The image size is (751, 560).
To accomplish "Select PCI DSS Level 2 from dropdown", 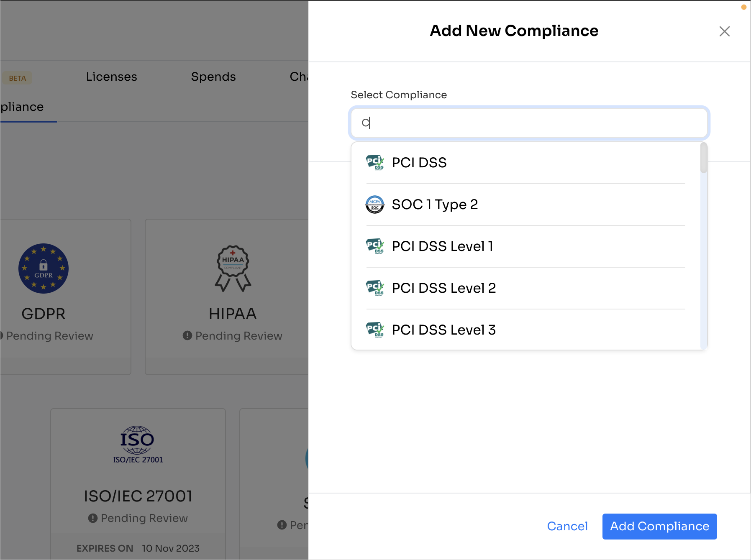I will click(525, 288).
